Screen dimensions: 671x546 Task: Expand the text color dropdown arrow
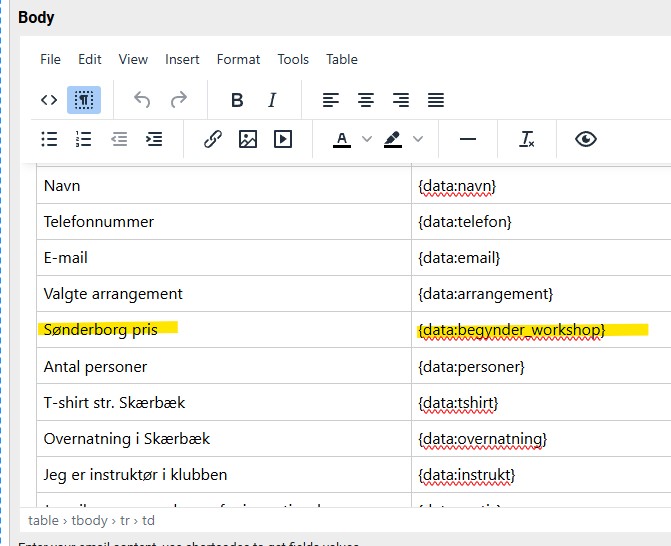(367, 140)
